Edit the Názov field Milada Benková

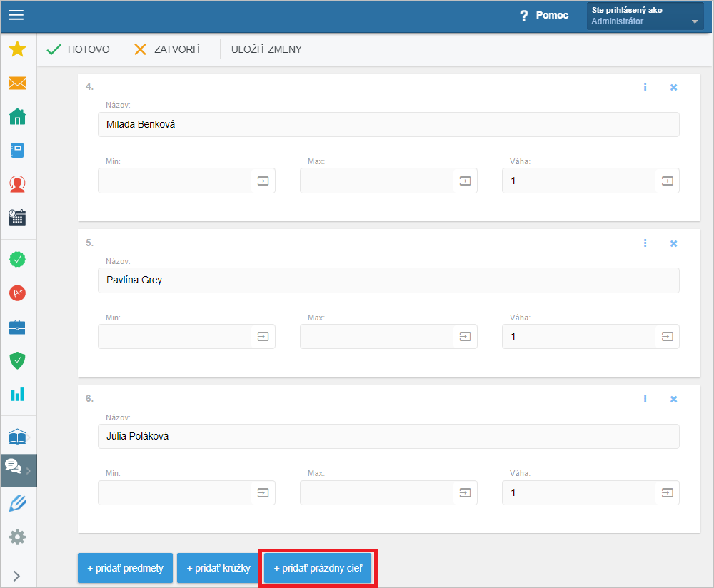388,124
